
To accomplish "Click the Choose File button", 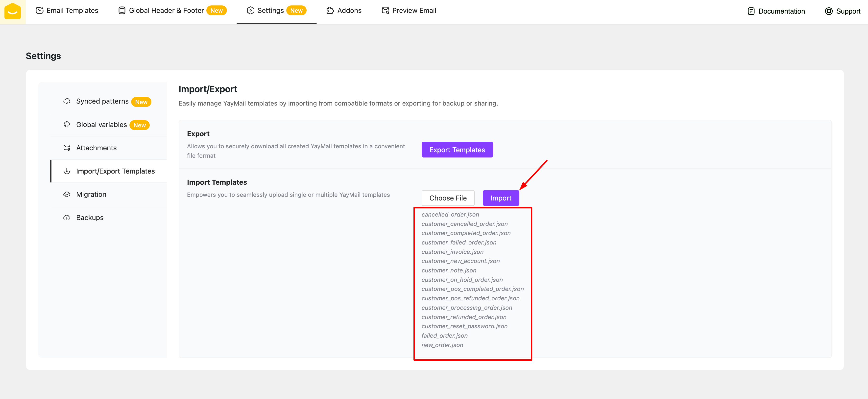I will pyautogui.click(x=447, y=198).
